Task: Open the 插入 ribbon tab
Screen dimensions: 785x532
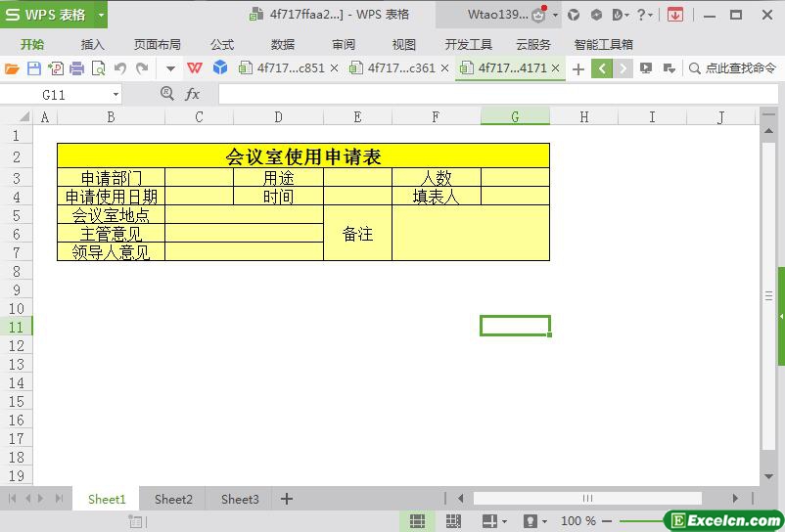Action: pos(92,44)
